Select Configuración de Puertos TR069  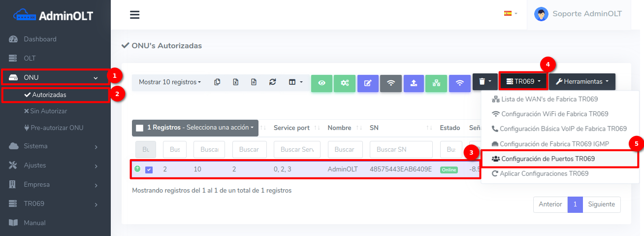547,159
